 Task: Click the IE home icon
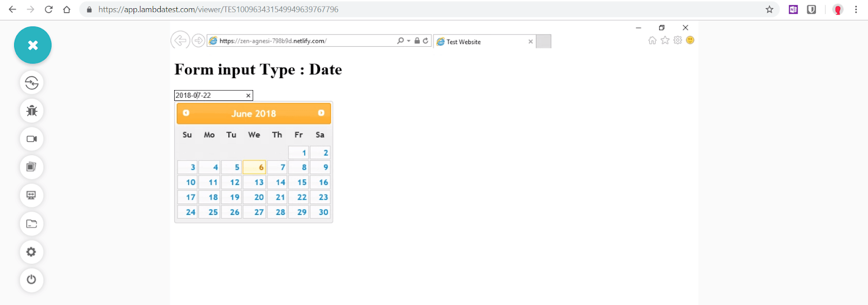pos(652,40)
